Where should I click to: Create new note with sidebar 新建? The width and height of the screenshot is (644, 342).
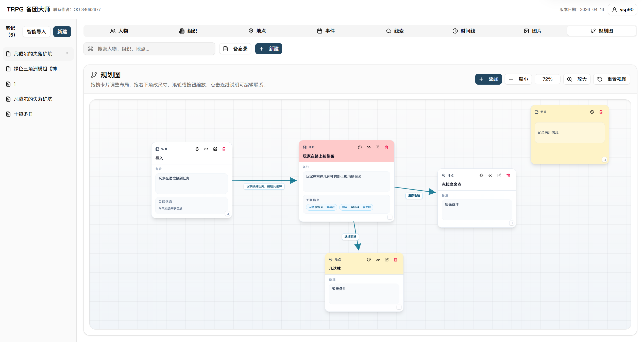[62, 32]
